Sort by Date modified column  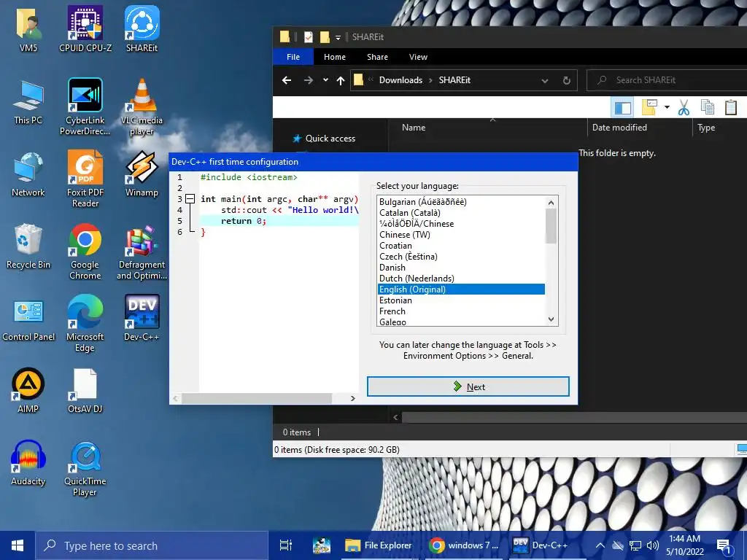(x=639, y=128)
